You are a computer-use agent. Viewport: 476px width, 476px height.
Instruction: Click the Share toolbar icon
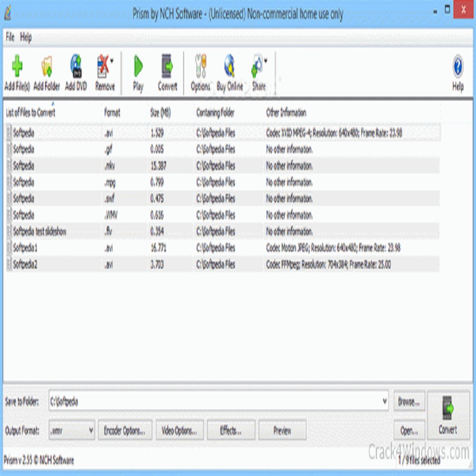pyautogui.click(x=258, y=73)
